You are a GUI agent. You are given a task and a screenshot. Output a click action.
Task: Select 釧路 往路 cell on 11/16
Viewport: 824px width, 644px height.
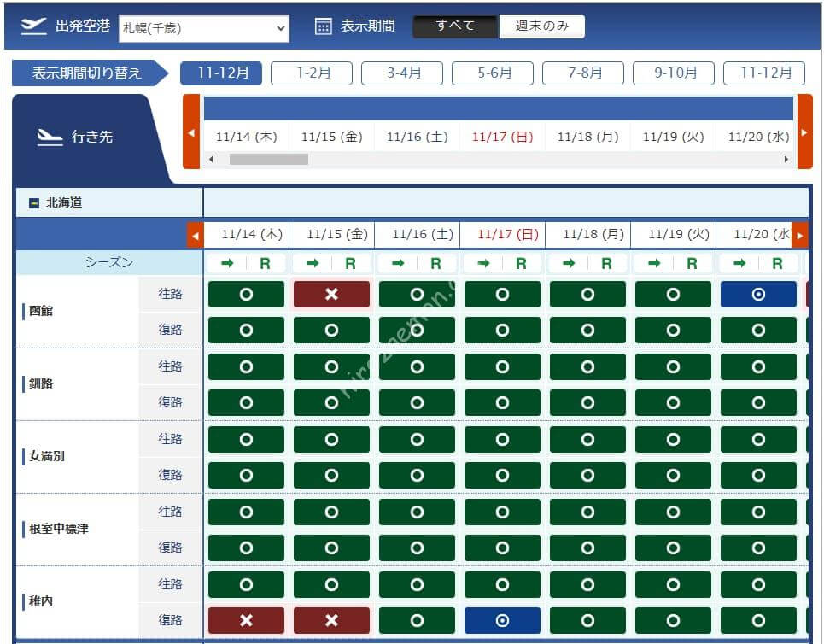pos(417,367)
